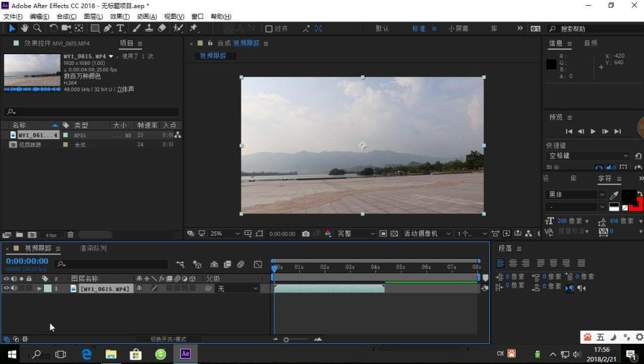Click the 切换开关/模式 button
Image resolution: width=644 pixels, height=364 pixels.
168,339
